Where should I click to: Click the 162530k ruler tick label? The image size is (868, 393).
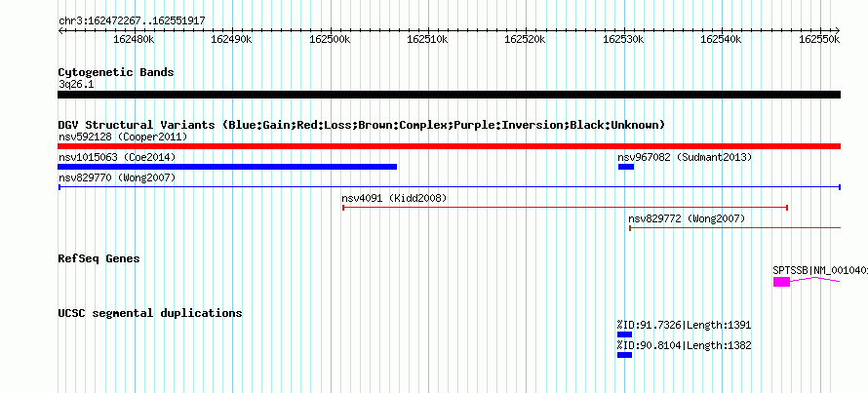(x=624, y=39)
